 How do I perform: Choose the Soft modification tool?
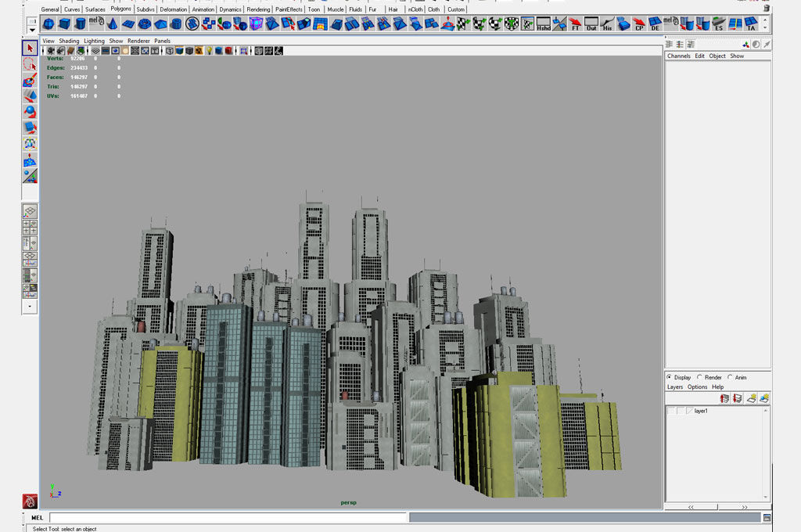30,160
